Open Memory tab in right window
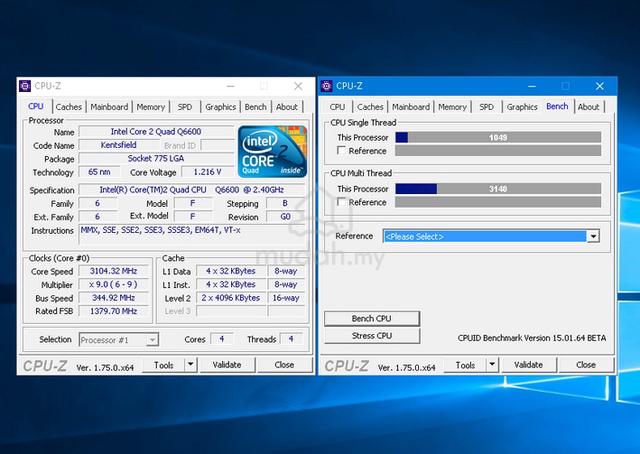The height and width of the screenshot is (454, 640). tap(452, 107)
